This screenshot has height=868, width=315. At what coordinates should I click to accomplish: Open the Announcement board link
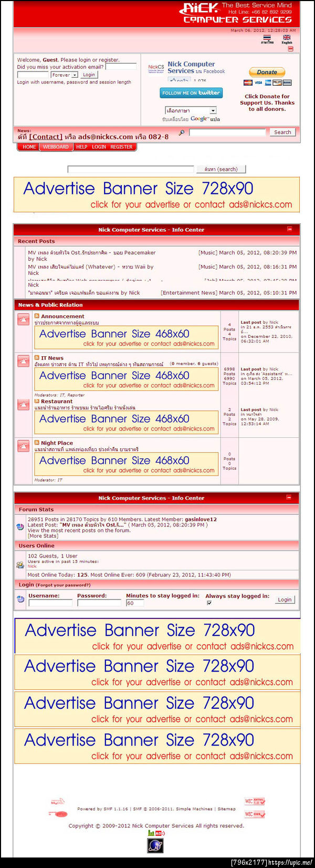tap(62, 316)
